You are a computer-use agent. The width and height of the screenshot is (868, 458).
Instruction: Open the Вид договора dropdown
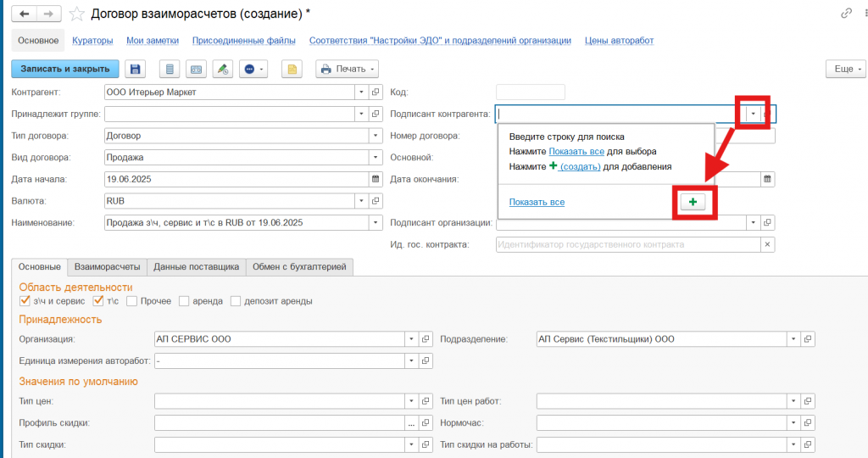pyautogui.click(x=376, y=157)
